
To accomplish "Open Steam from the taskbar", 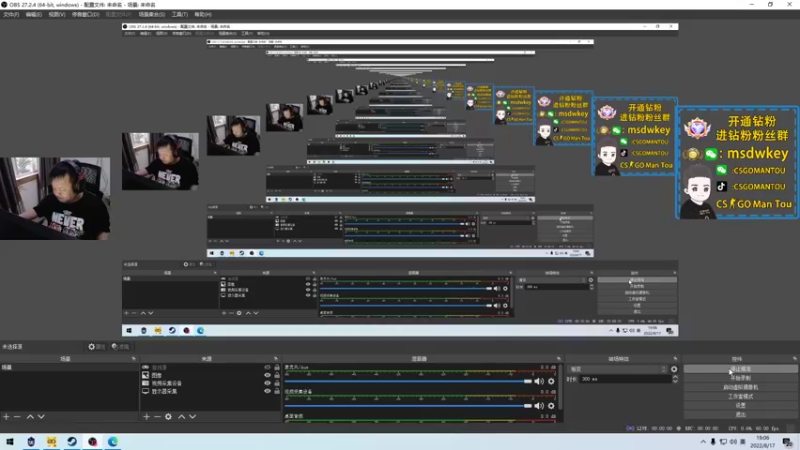I will [72, 442].
